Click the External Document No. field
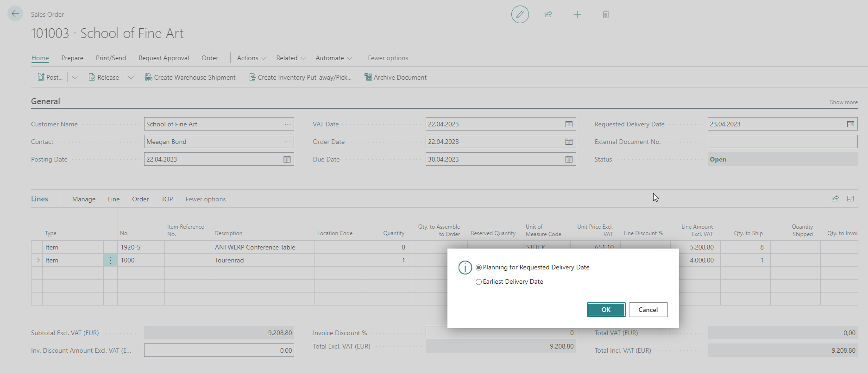Image resolution: width=868 pixels, height=374 pixels. [782, 142]
